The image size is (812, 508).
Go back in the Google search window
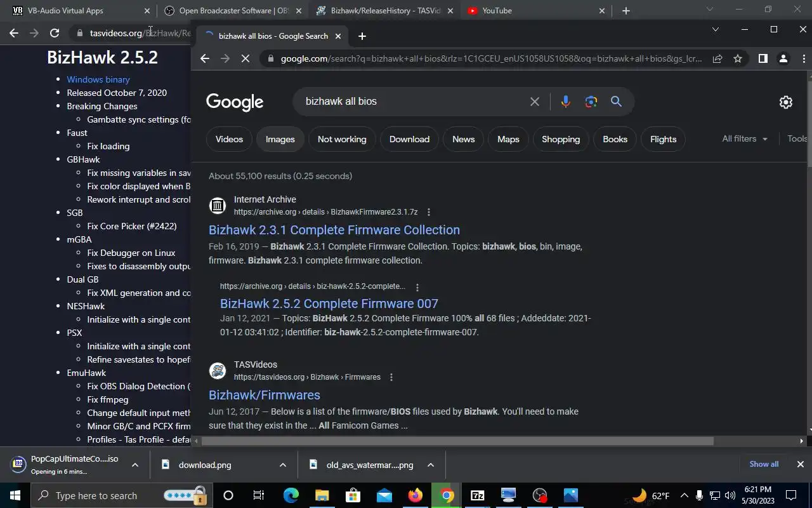[204, 58]
